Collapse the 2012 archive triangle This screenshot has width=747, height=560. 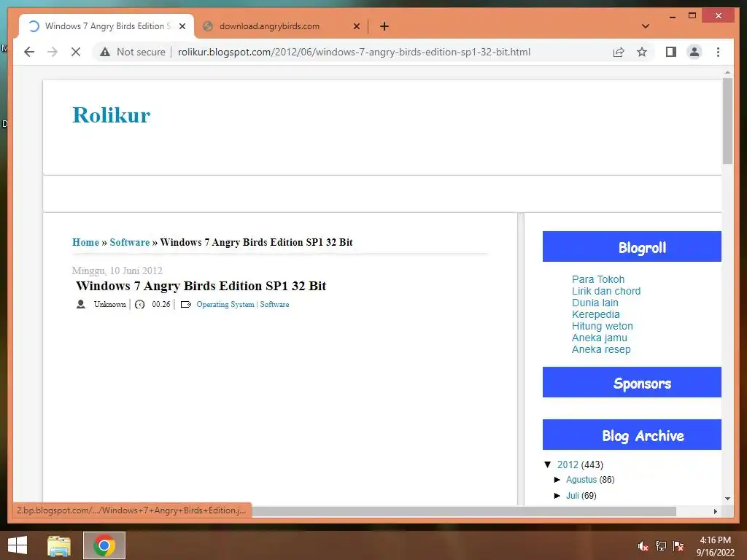coord(547,464)
